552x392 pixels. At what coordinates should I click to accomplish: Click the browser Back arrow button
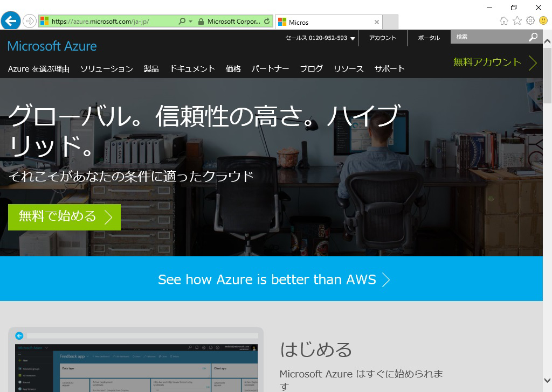(x=11, y=21)
